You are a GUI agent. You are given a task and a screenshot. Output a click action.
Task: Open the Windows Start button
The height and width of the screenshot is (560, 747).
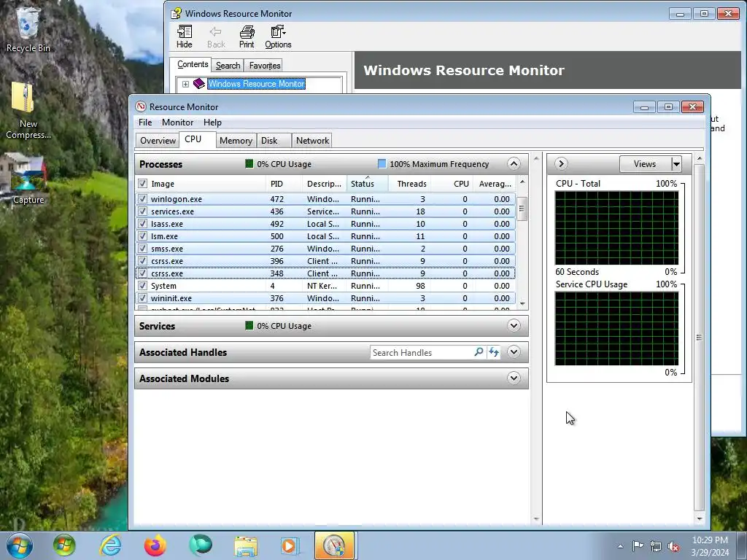(20, 545)
